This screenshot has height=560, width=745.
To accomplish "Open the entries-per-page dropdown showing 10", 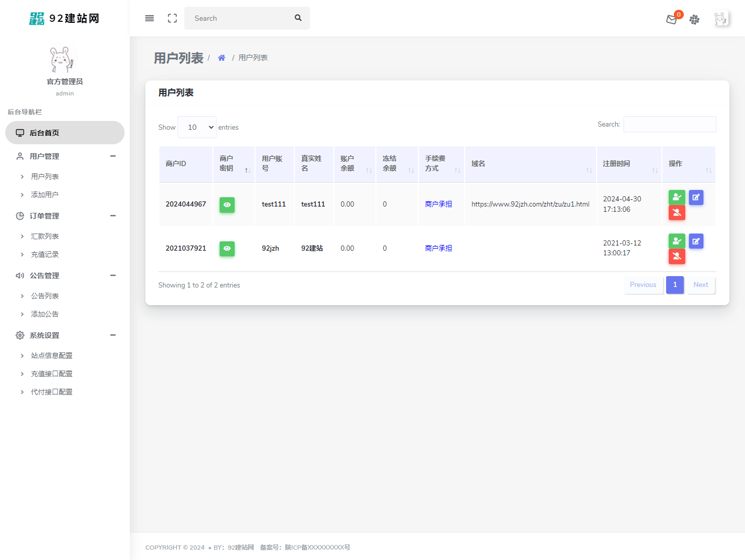I will pyautogui.click(x=197, y=127).
